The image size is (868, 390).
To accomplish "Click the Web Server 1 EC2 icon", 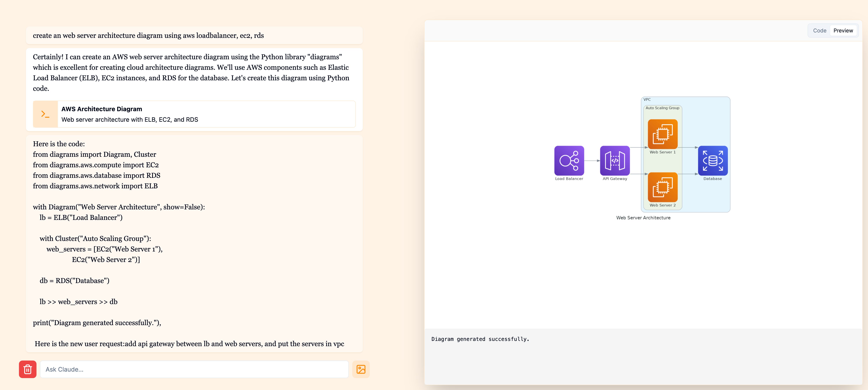I will (662, 134).
